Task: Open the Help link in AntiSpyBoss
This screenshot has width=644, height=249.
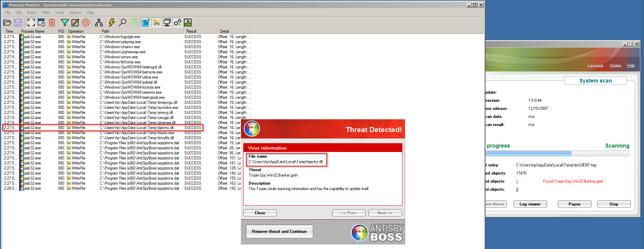Action: click(631, 66)
